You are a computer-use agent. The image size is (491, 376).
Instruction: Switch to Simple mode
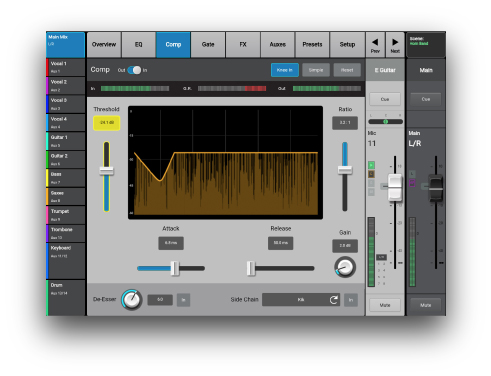pyautogui.click(x=316, y=70)
